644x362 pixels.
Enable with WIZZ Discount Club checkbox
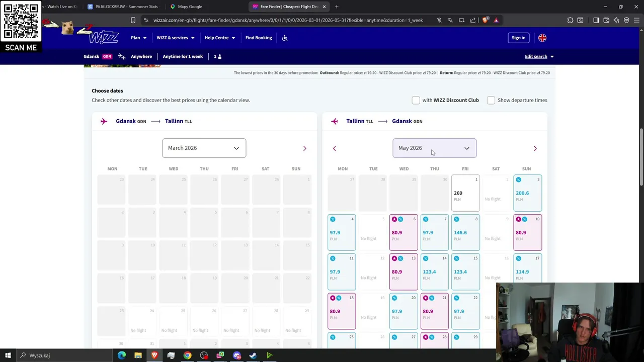[x=416, y=100]
